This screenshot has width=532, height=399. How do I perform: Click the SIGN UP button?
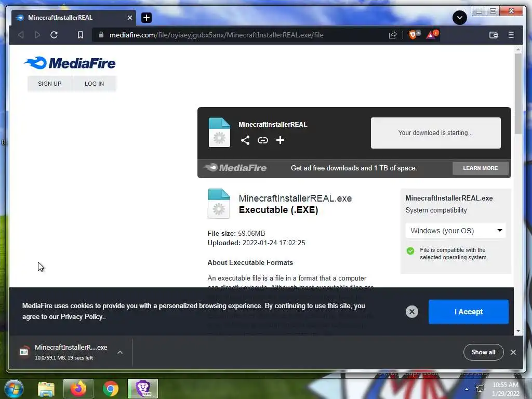[49, 84]
